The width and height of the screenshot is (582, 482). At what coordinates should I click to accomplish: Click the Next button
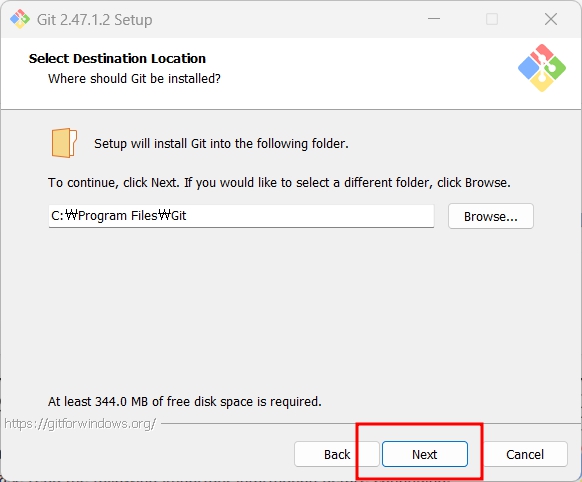click(425, 454)
